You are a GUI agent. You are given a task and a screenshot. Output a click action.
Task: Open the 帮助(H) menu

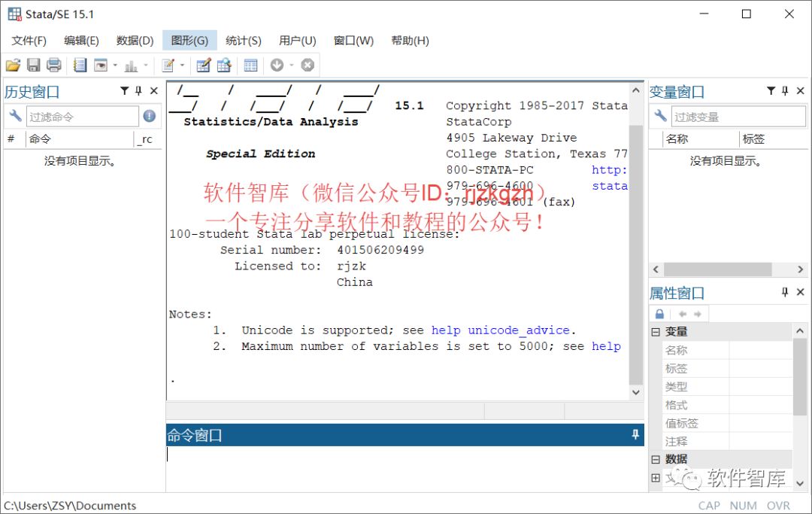coord(411,41)
